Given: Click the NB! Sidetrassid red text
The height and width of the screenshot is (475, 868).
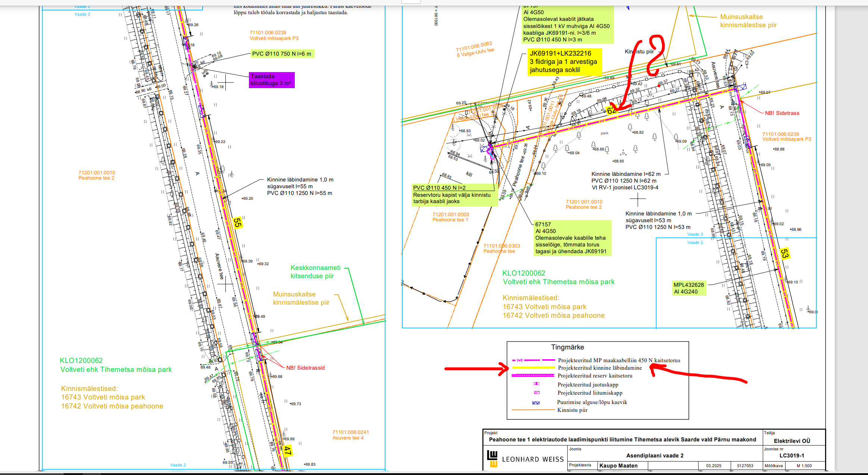Looking at the screenshot, I should click(305, 368).
